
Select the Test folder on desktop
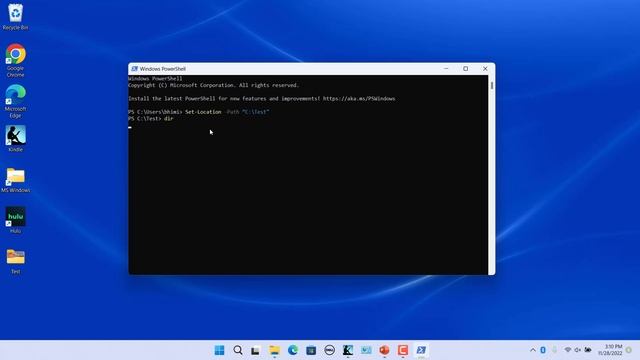pyautogui.click(x=16, y=261)
